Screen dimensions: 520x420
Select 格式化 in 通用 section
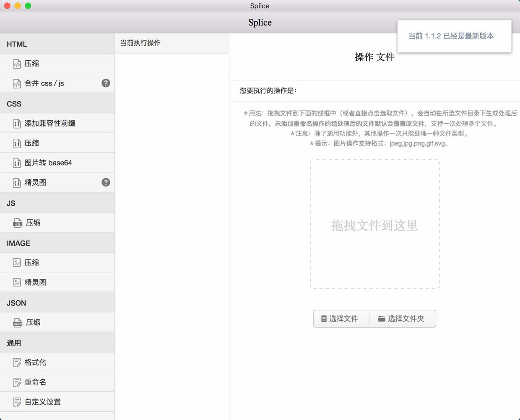click(57, 362)
